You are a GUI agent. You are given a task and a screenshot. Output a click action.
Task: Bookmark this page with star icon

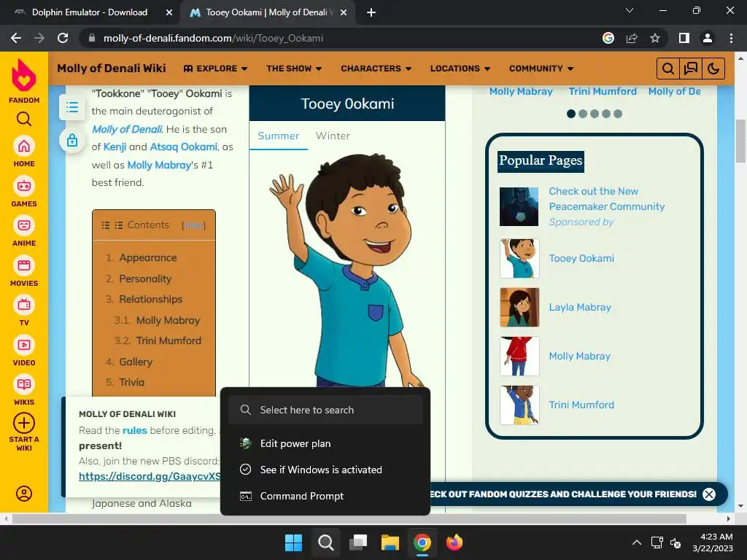655,38
